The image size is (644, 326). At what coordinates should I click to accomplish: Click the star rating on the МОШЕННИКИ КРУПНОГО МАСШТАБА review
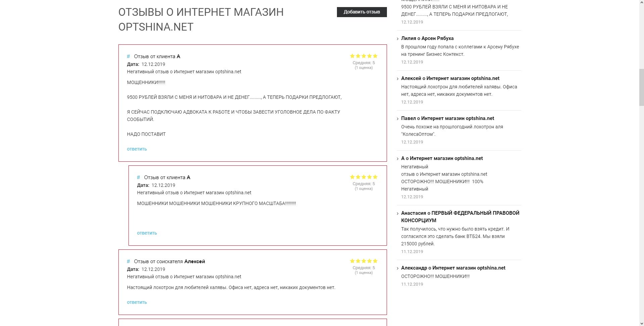point(363,177)
